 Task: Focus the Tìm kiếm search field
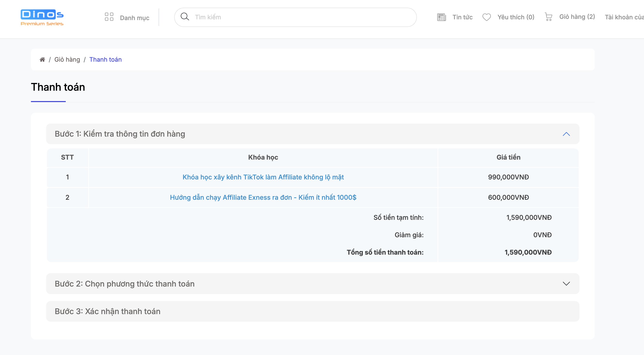295,17
